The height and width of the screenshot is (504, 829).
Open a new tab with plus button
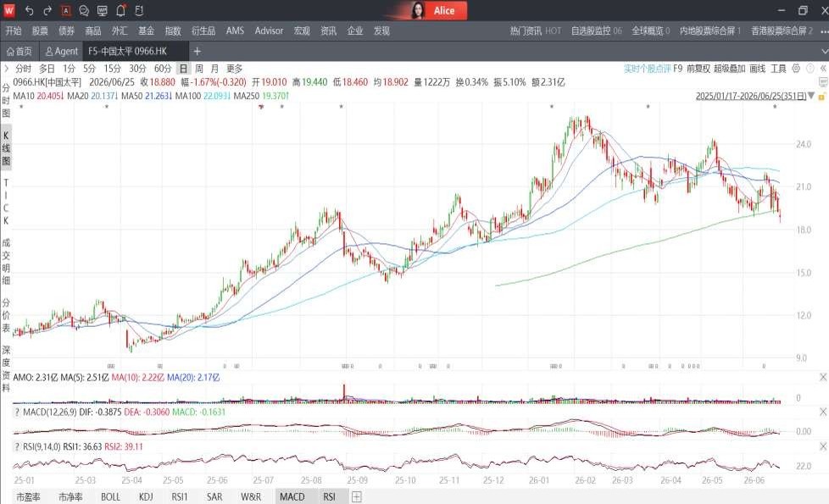[198, 51]
